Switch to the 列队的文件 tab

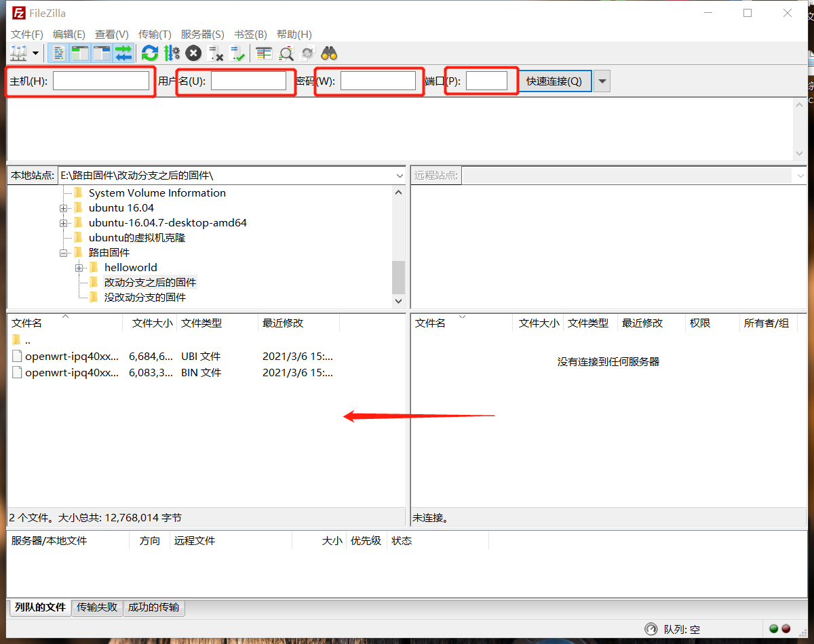tap(39, 607)
